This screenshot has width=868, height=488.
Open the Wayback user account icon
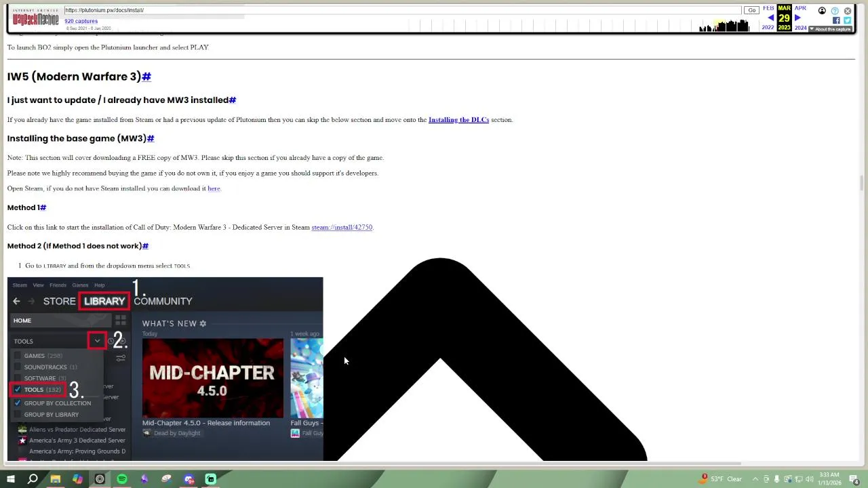[822, 11]
